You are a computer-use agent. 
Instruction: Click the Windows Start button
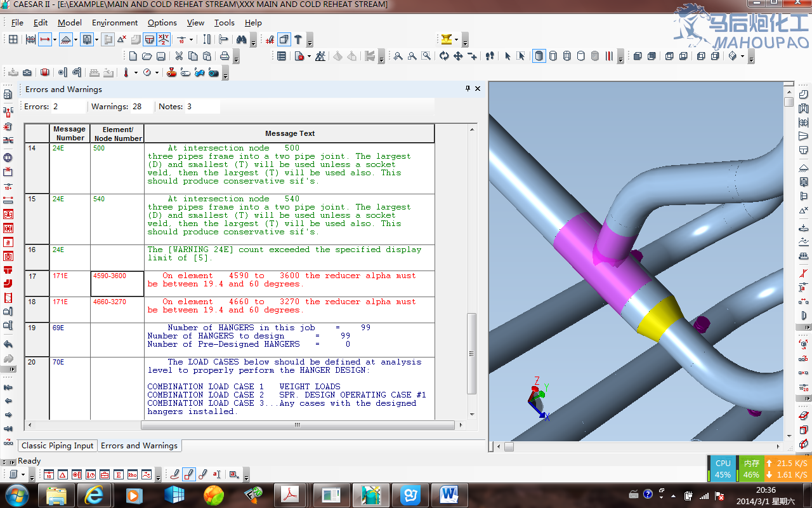click(x=16, y=495)
